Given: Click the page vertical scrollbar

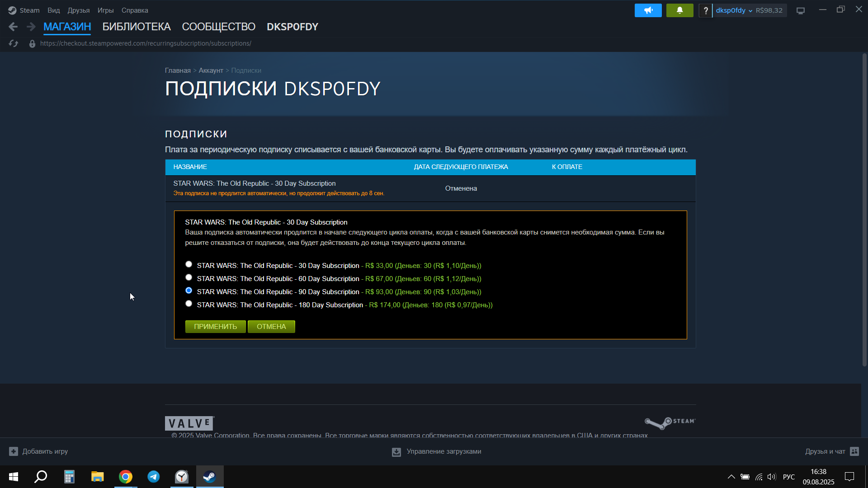Looking at the screenshot, I should (864, 210).
